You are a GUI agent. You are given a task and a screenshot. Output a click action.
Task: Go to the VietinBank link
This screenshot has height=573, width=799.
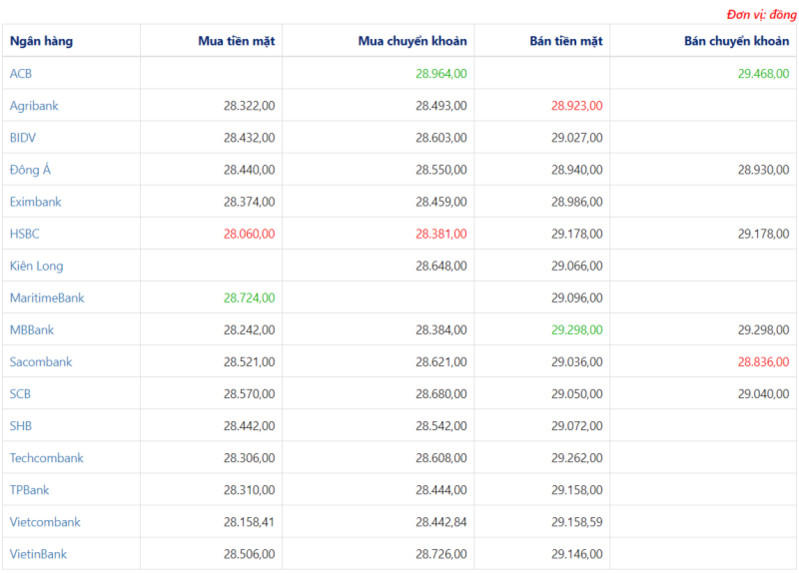38,554
